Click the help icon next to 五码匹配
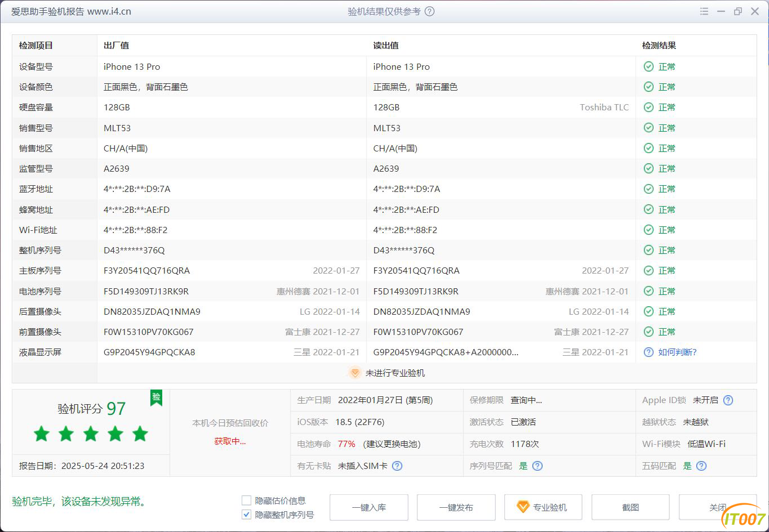The height and width of the screenshot is (532, 769). (701, 466)
